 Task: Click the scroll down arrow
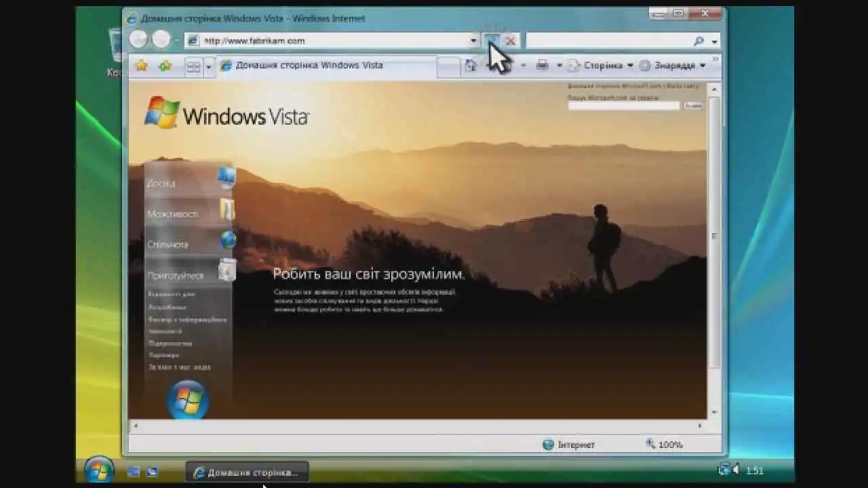pyautogui.click(x=714, y=412)
